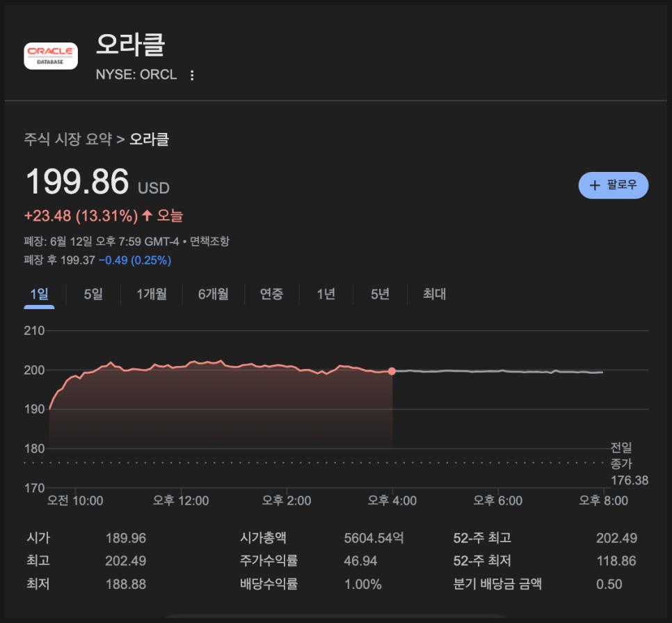Click the after-hours −0.49 (0.25%) value

pos(135,260)
